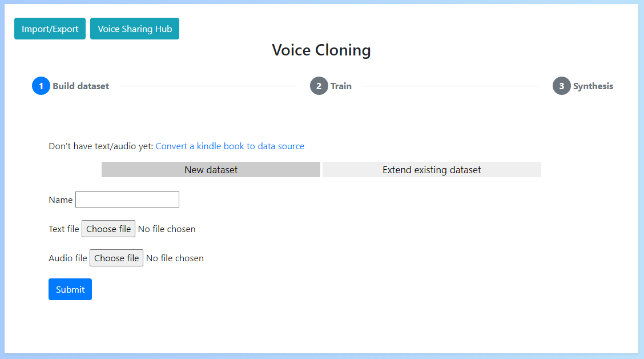
Task: Click the No file chosen text beside Audio file
Action: [x=175, y=258]
